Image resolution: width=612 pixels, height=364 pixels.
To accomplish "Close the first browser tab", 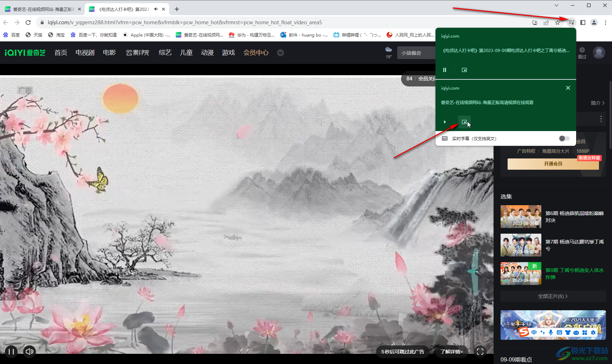I will coord(79,9).
